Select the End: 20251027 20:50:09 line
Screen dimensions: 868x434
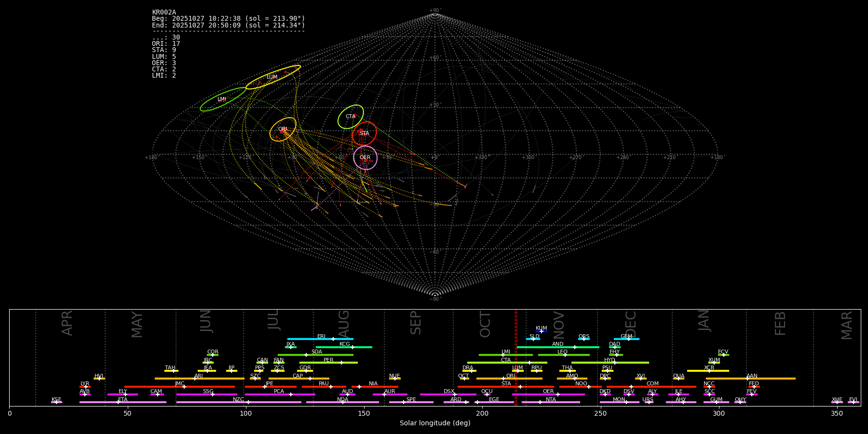[x=229, y=25]
